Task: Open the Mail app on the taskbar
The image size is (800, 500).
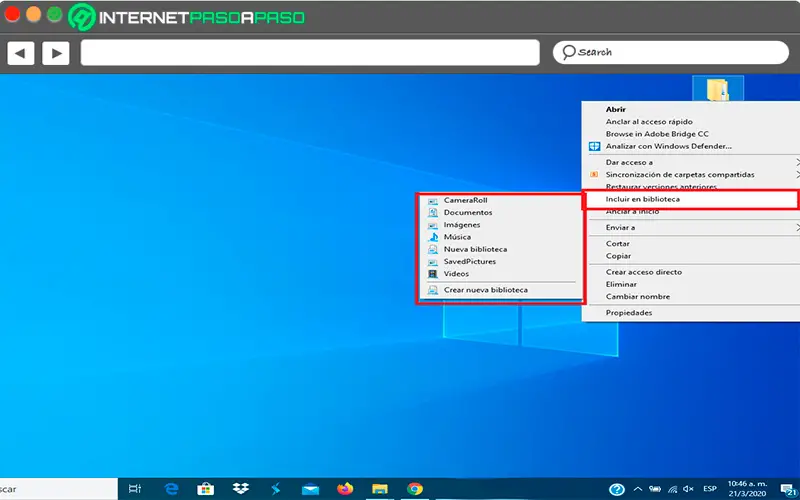Action: coord(310,489)
